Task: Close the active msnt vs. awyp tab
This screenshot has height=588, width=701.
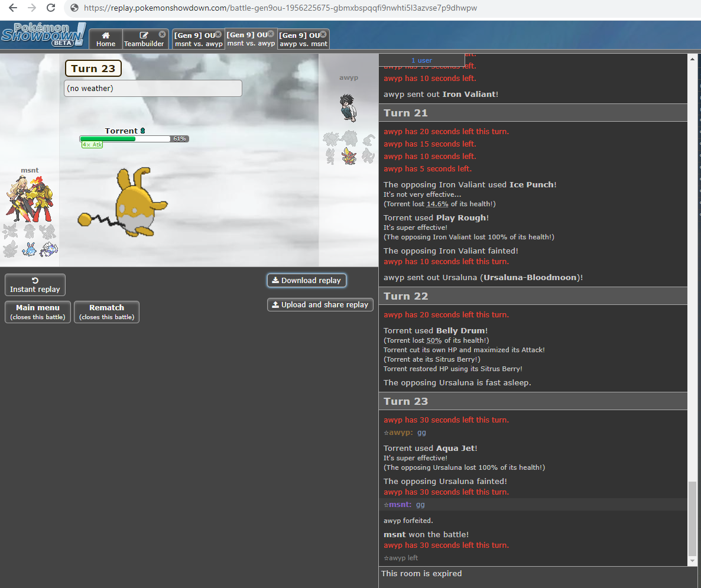Action: click(271, 34)
